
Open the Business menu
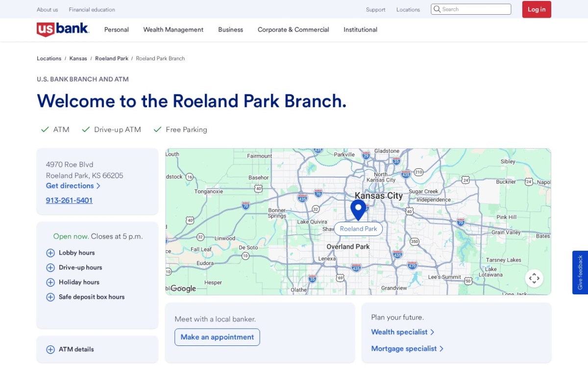pyautogui.click(x=231, y=29)
